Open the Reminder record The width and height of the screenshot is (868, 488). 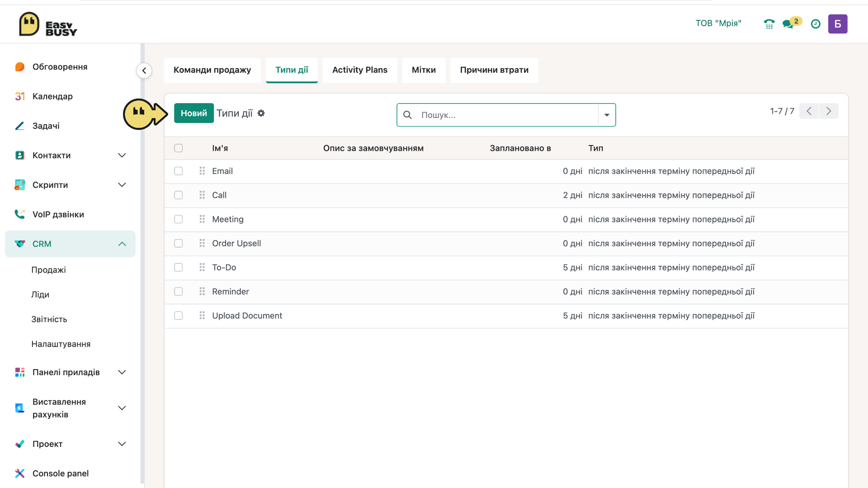230,291
